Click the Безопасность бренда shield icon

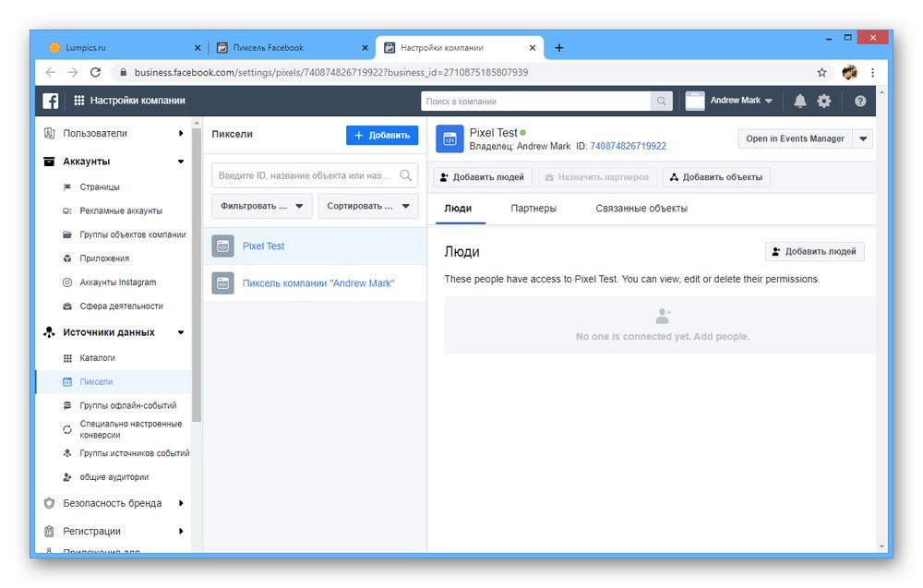pos(50,503)
